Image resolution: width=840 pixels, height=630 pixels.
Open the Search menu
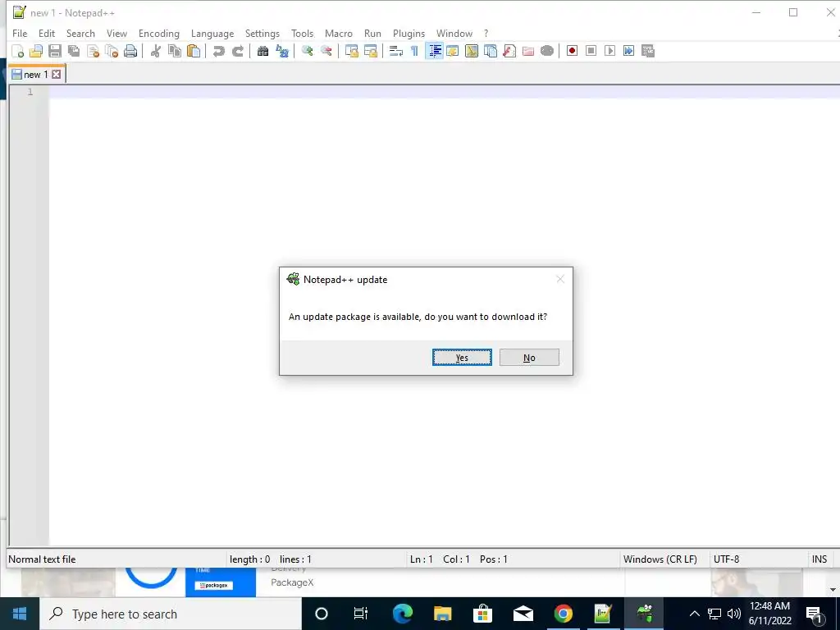[x=80, y=33]
